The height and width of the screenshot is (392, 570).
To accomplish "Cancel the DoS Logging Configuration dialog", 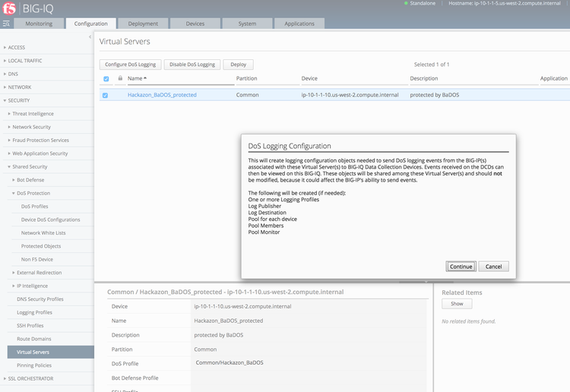I will click(494, 267).
